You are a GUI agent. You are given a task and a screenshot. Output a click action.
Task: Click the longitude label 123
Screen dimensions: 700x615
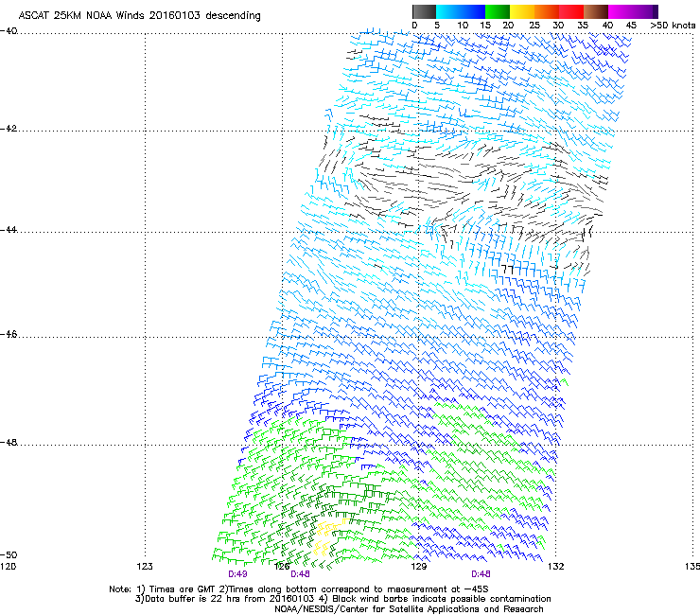coord(145,567)
